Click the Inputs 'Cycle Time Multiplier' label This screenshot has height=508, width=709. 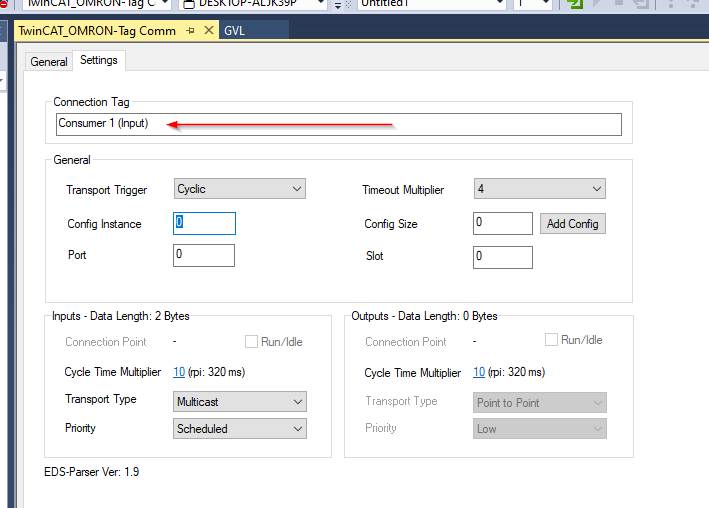coord(113,372)
